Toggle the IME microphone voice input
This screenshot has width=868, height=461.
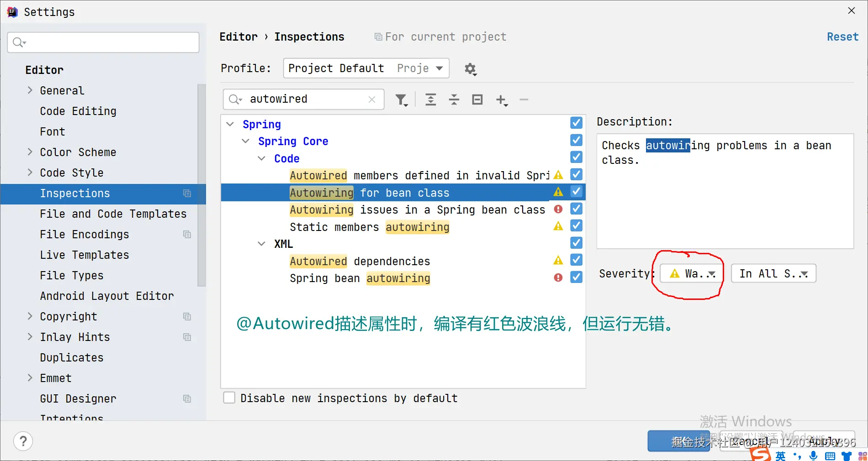813,456
